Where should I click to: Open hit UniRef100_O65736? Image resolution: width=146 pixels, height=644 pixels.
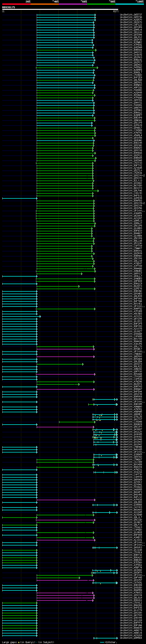131,17
